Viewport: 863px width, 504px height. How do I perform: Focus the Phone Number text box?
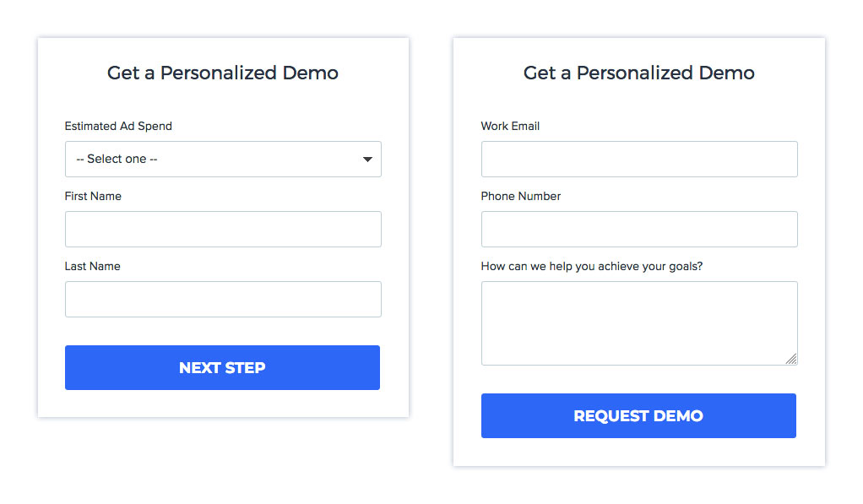pos(639,229)
